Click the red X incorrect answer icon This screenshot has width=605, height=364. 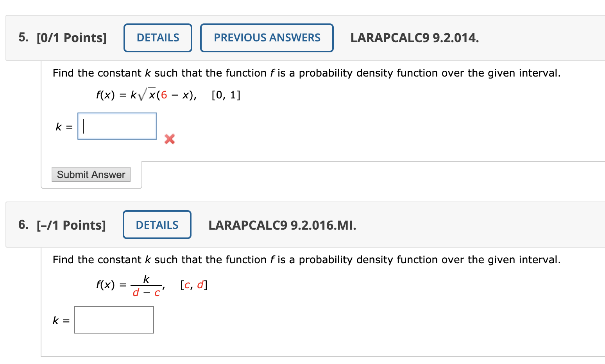(x=169, y=139)
